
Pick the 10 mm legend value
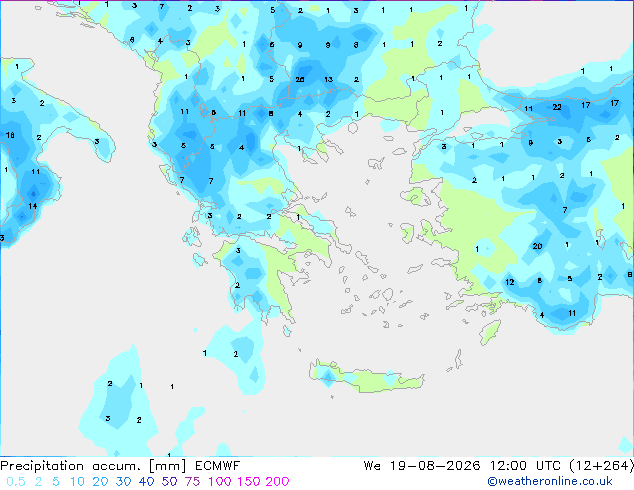(77, 482)
